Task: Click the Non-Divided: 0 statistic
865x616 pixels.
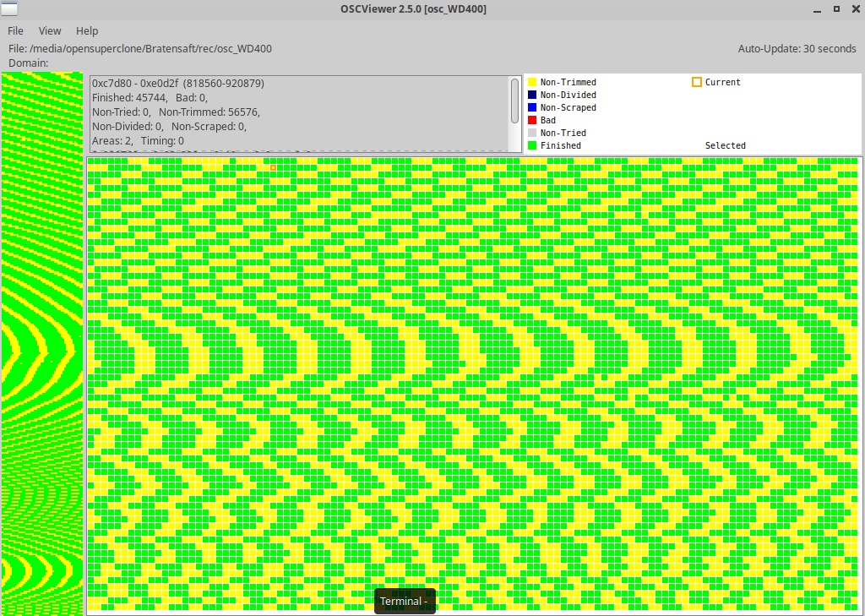Action: 128,127
